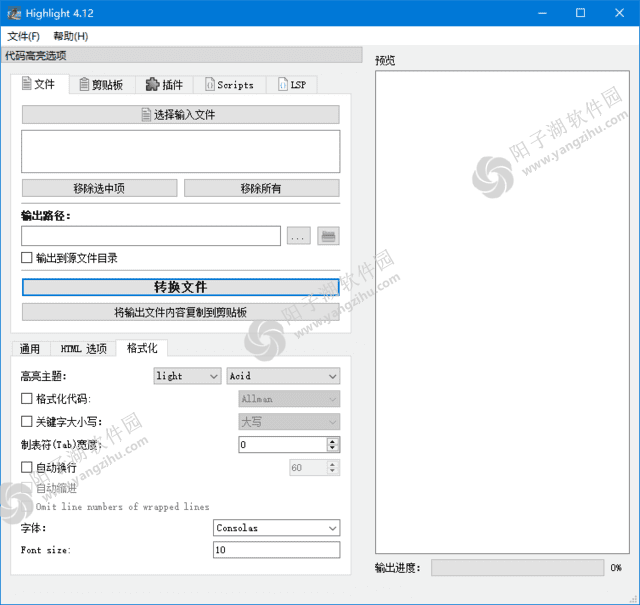
Task: Open the Scripts tab
Action: click(229, 85)
